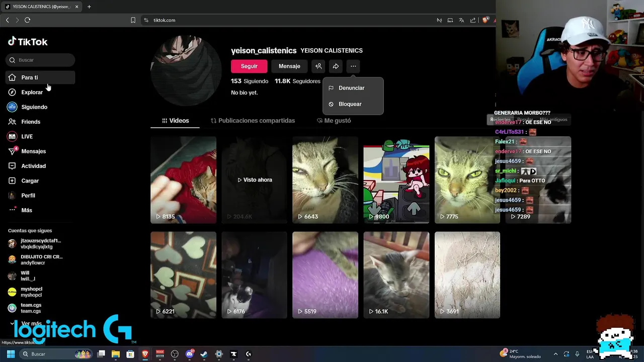Open Discord from the taskbar
Screen dimensions: 644x362
tap(190, 354)
